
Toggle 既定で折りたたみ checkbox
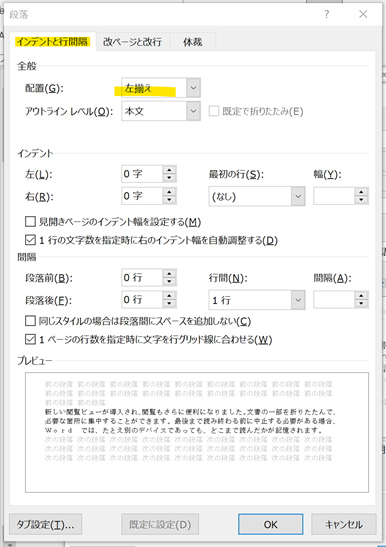214,111
